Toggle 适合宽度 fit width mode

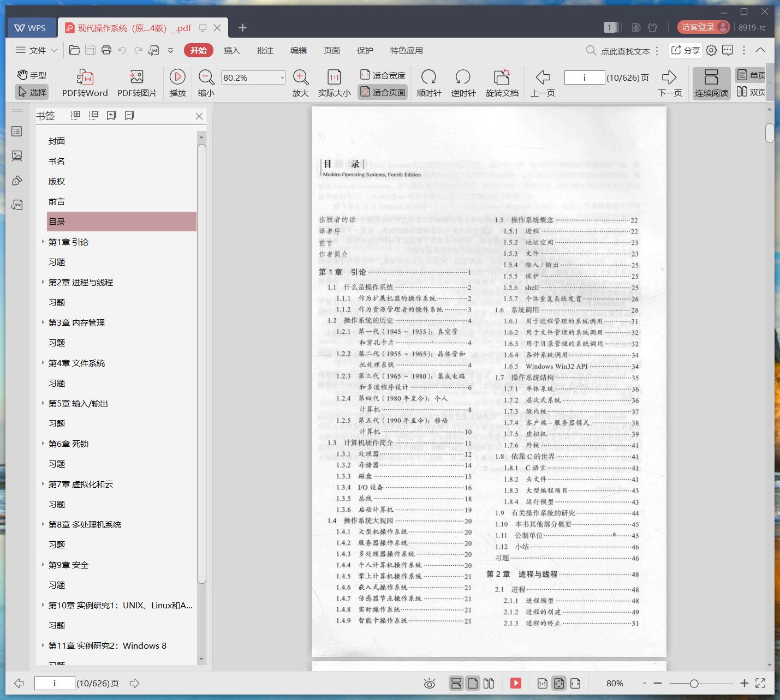383,75
